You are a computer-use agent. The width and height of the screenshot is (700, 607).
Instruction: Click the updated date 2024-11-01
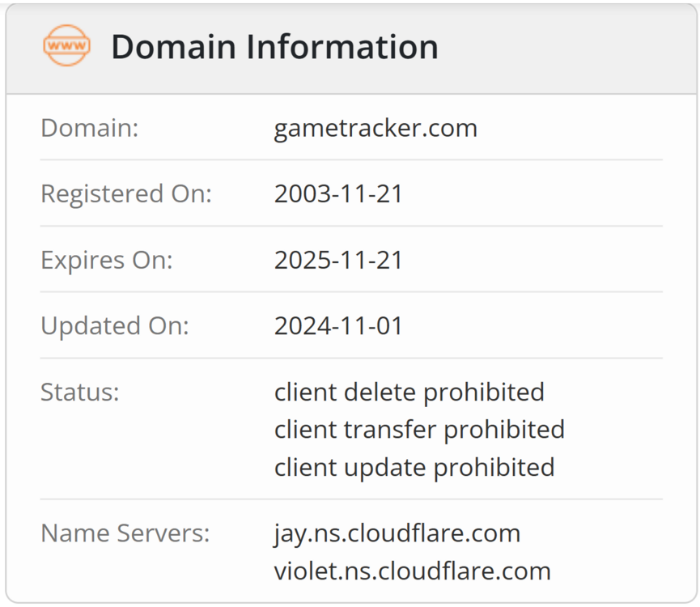point(338,325)
